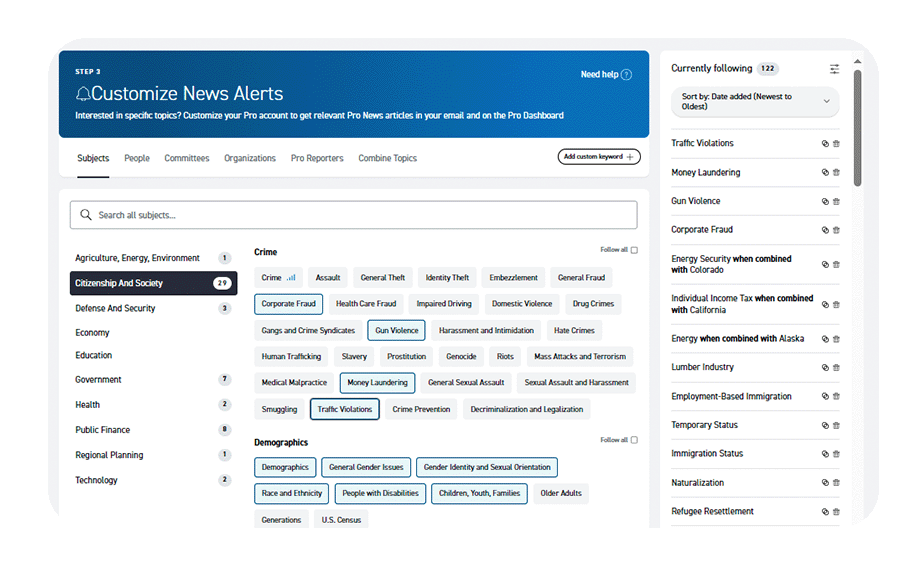Delete Employment-Based Immigration via trash icon

[x=836, y=396]
